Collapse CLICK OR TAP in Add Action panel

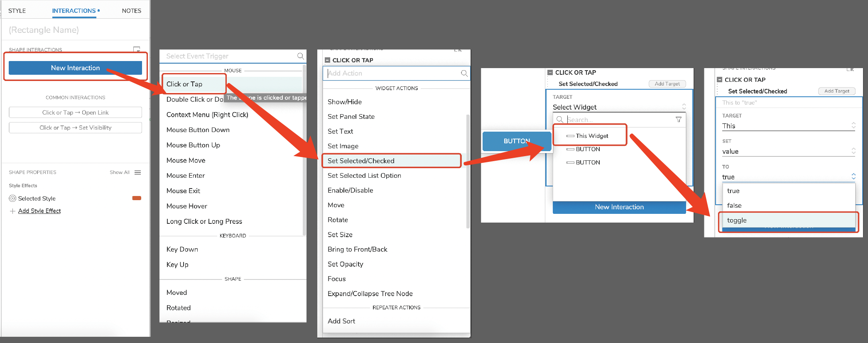point(327,60)
